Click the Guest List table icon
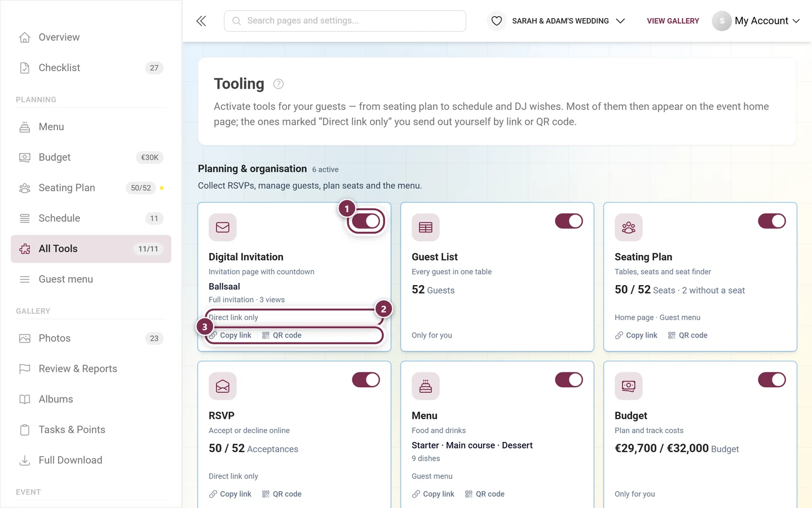Screen dimensions: 812x508 click(x=426, y=227)
